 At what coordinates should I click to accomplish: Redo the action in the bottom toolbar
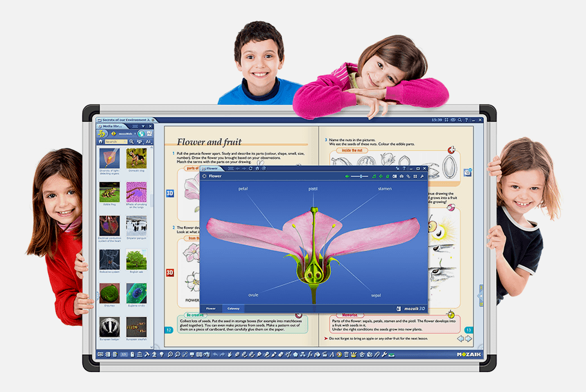point(222,354)
